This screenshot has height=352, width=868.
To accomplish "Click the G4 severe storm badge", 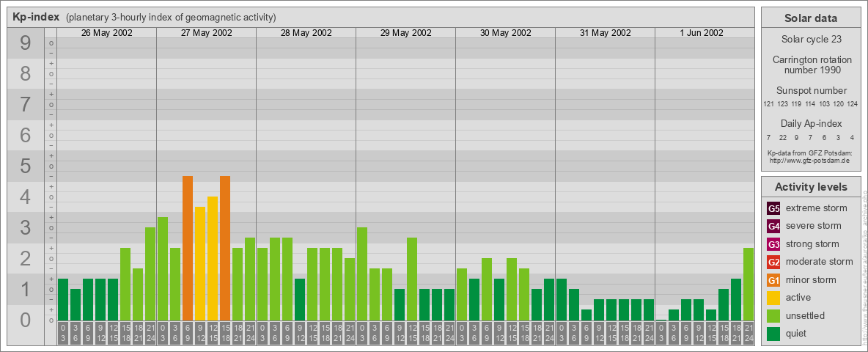I will click(x=773, y=227).
